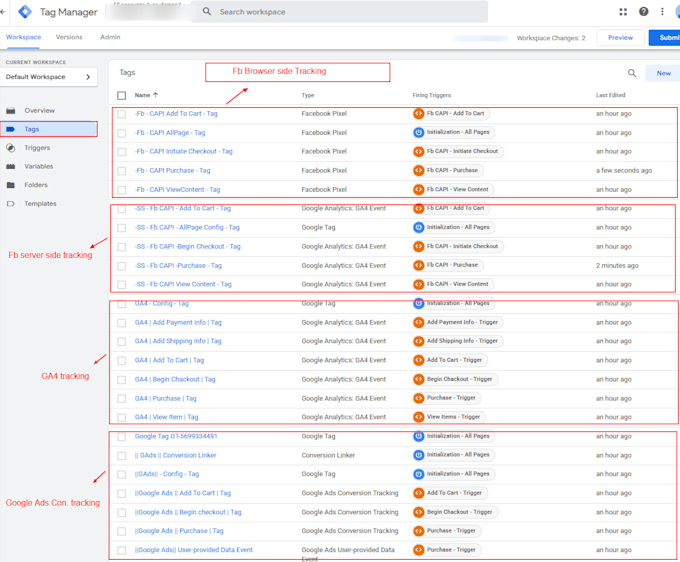
Task: Open Variables in the sidebar
Action: [39, 167]
